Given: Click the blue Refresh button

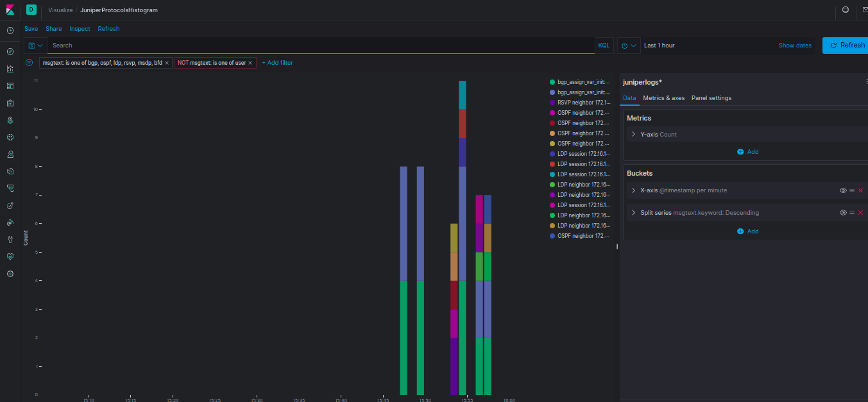Looking at the screenshot, I should point(847,45).
